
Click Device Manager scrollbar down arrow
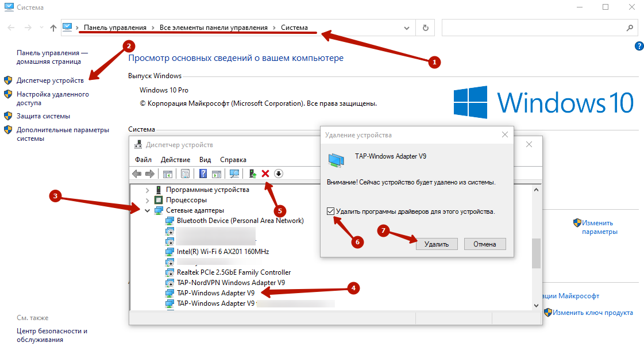[536, 306]
